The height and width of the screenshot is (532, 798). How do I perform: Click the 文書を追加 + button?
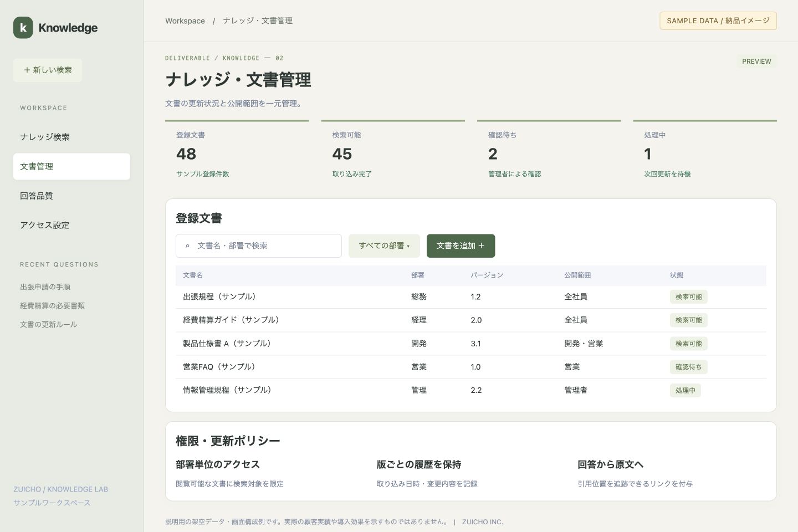coord(461,246)
